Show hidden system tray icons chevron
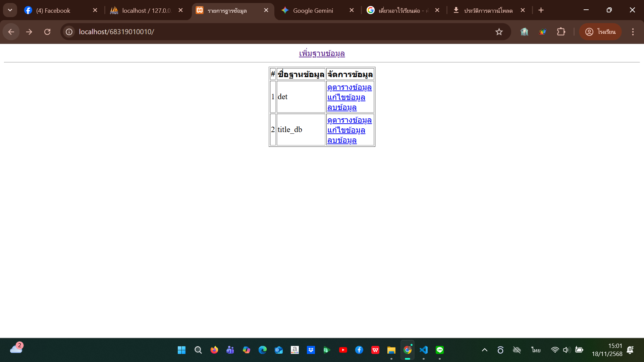The height and width of the screenshot is (362, 644). 484,350
